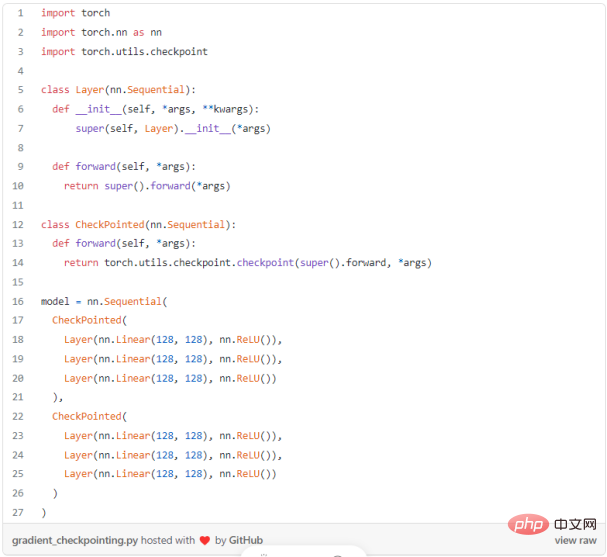Click the red heart icon in footer
The width and height of the screenshot is (607, 557).
click(205, 540)
